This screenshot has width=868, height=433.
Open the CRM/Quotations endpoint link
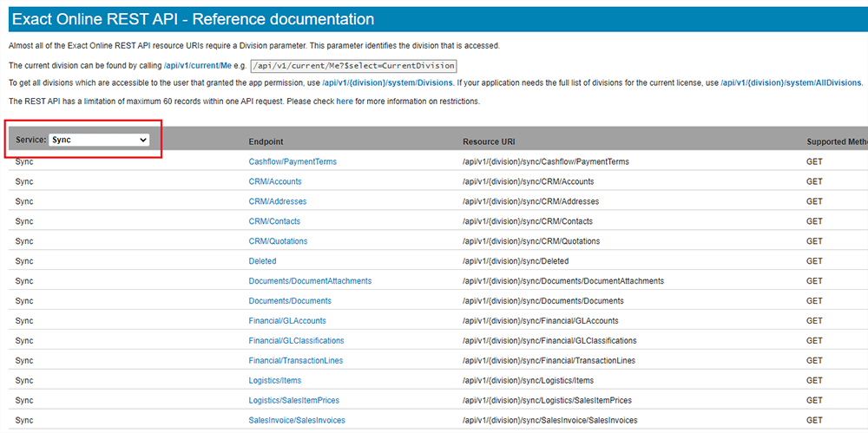click(x=278, y=241)
